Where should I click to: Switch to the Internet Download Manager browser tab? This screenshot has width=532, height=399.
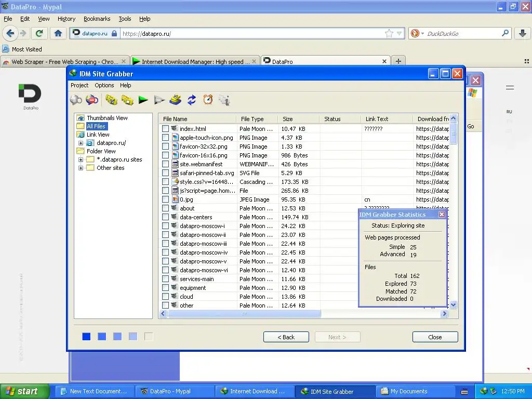tap(195, 61)
